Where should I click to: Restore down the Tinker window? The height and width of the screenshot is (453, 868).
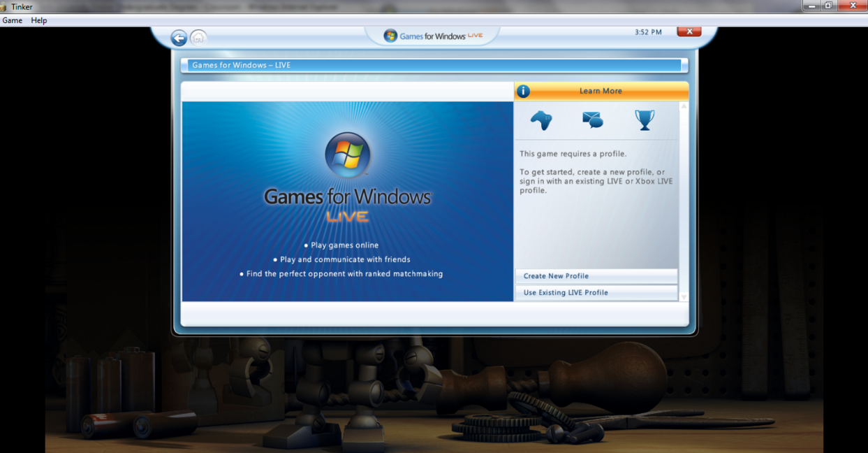coord(828,6)
